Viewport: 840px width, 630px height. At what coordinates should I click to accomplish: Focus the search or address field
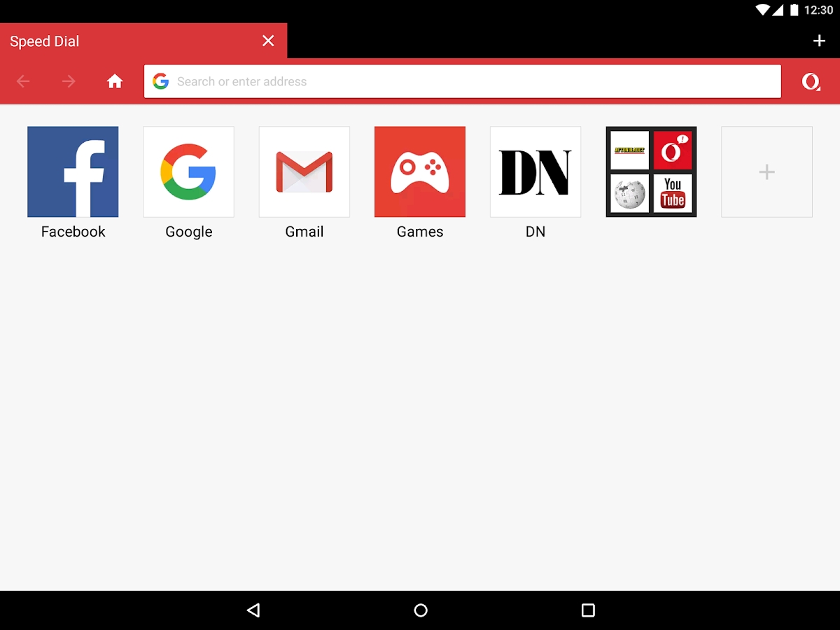point(463,82)
